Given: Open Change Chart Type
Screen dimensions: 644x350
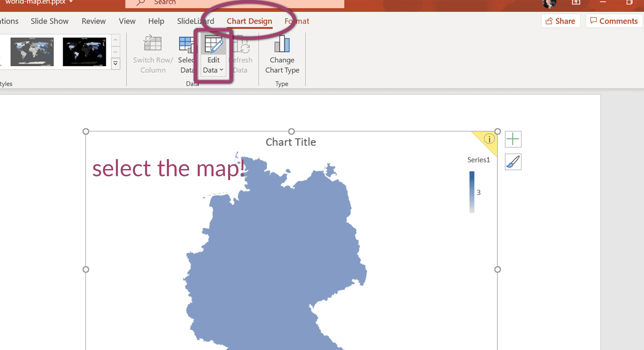Looking at the screenshot, I should click(x=282, y=55).
